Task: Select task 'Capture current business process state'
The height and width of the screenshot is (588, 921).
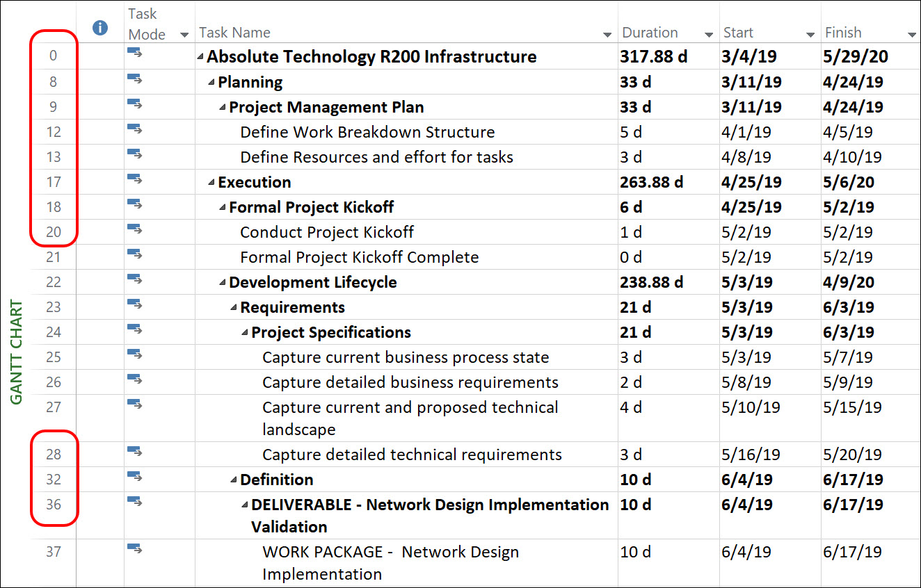Action: point(406,357)
